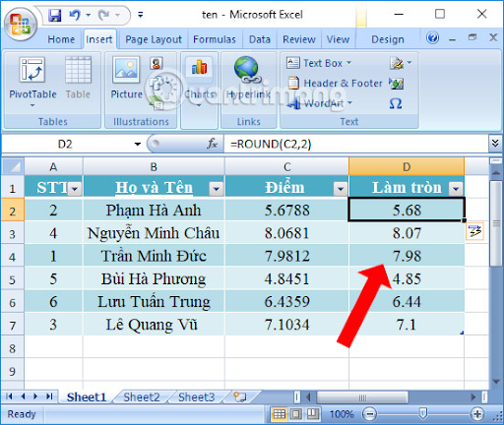Expand the Name Box dropdown
504x425 pixels.
tap(138, 144)
